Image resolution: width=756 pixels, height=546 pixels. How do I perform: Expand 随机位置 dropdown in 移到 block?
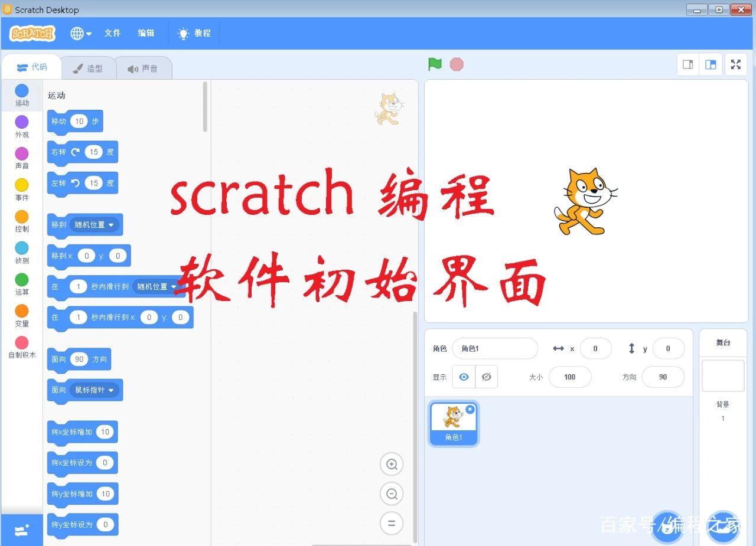110,225
